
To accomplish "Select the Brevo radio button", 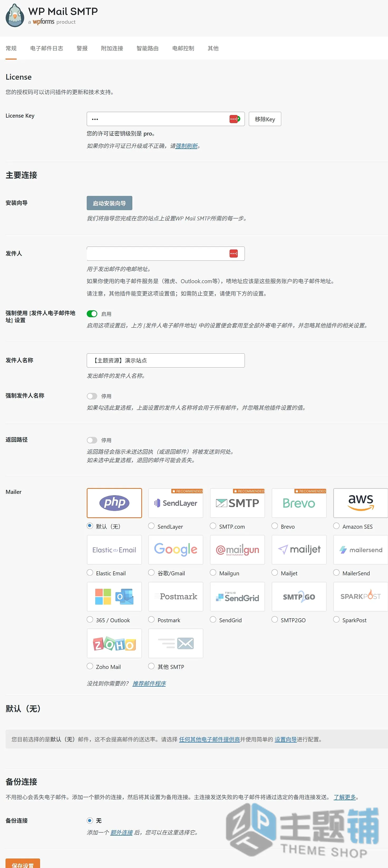I will coord(275,526).
